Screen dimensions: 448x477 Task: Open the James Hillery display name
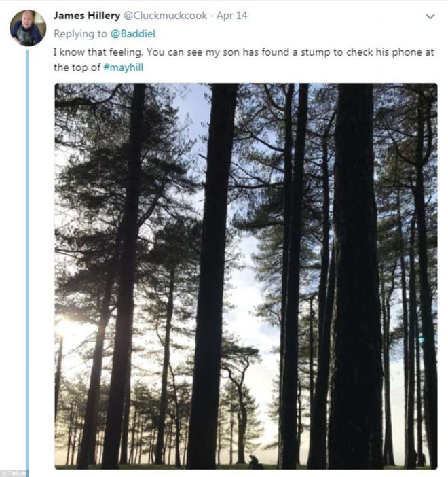[87, 16]
